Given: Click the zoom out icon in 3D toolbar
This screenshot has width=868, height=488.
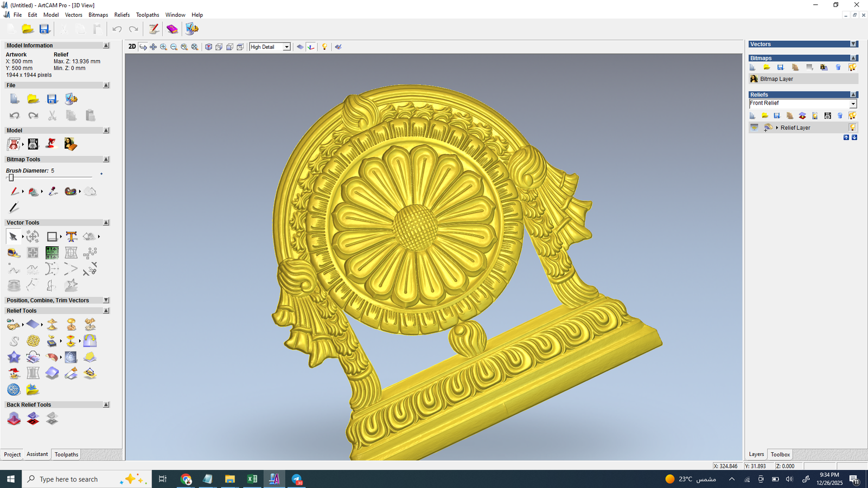Looking at the screenshot, I should [x=174, y=47].
